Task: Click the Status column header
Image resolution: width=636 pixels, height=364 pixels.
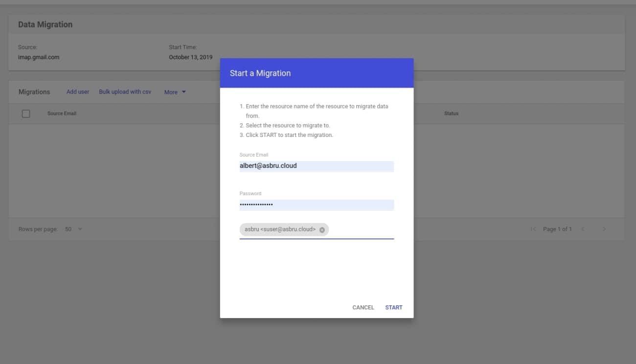Action: tap(451, 113)
